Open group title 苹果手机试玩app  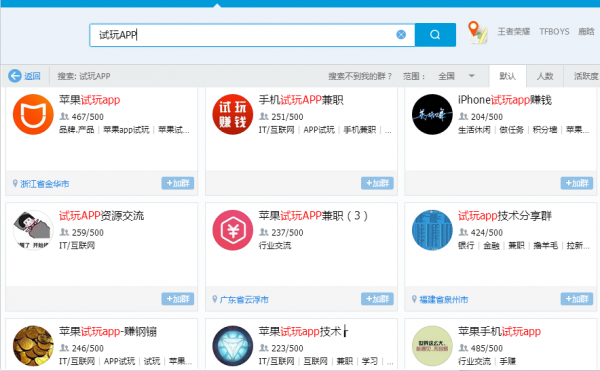coord(499,332)
